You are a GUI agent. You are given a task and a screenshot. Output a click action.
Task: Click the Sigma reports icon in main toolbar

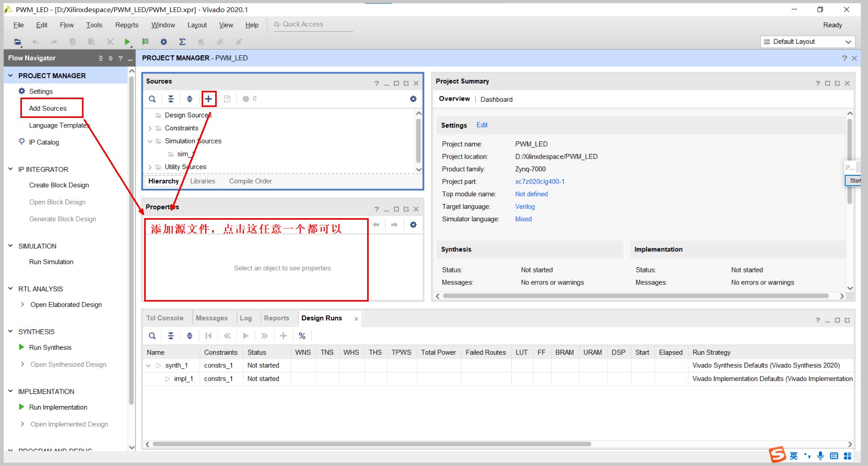182,42
